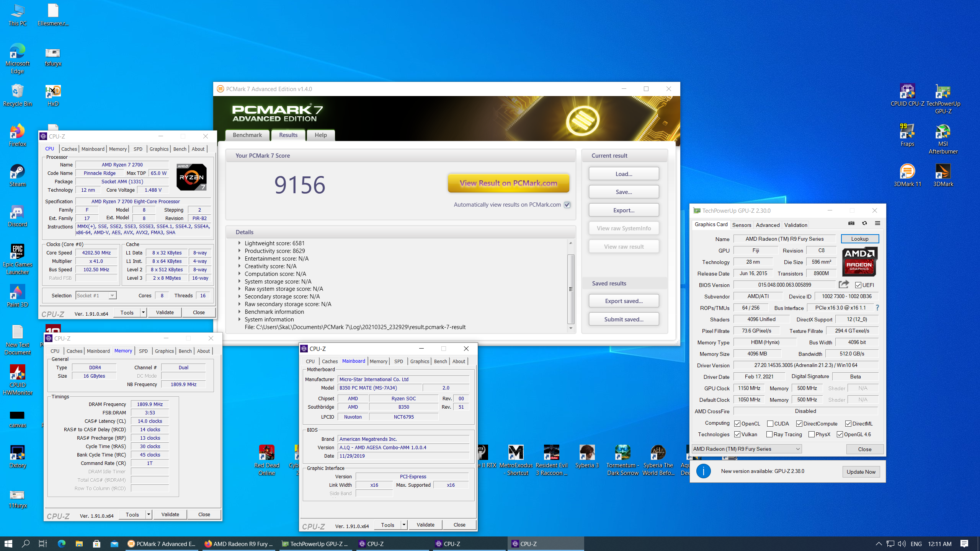The height and width of the screenshot is (551, 980).
Task: Switch to PCMark Benchmark tab
Action: [247, 135]
